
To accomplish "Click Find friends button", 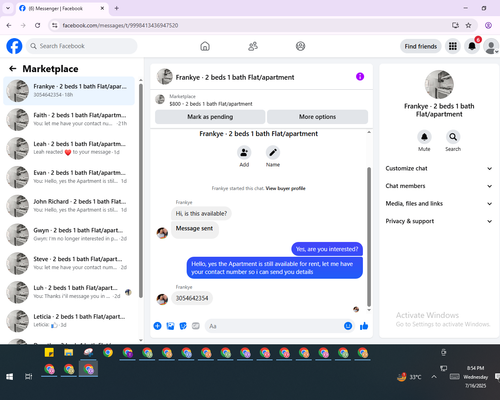I will [x=421, y=46].
